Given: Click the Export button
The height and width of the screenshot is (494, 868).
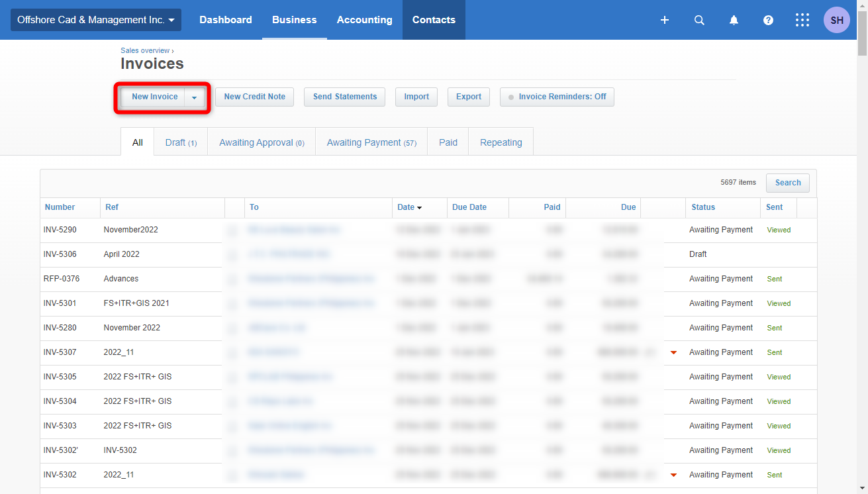Looking at the screenshot, I should (x=469, y=97).
